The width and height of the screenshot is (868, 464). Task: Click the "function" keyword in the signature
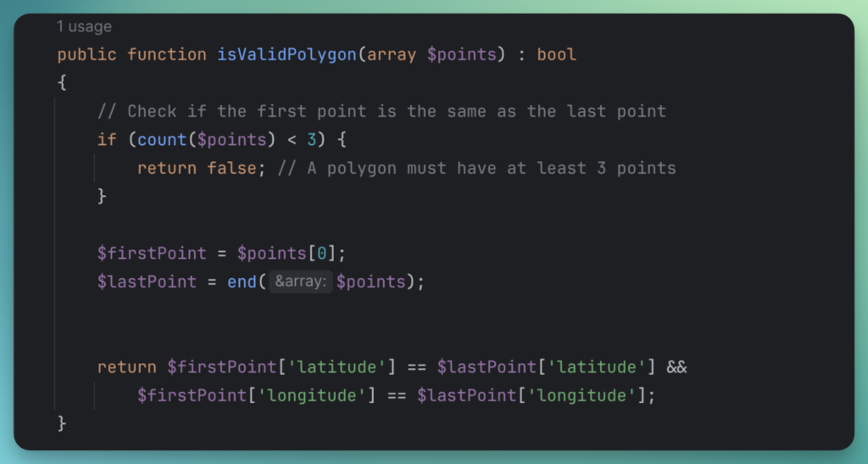coord(166,55)
